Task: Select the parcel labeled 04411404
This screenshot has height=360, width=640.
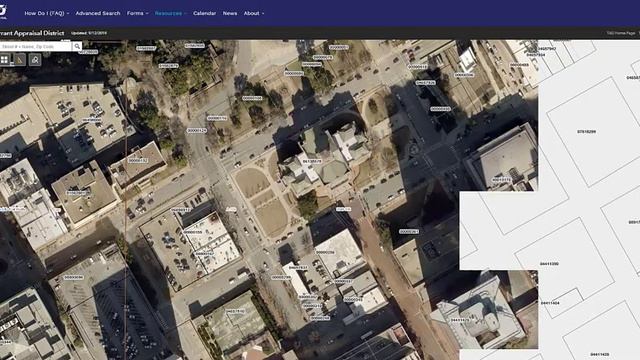Action: coord(550,303)
